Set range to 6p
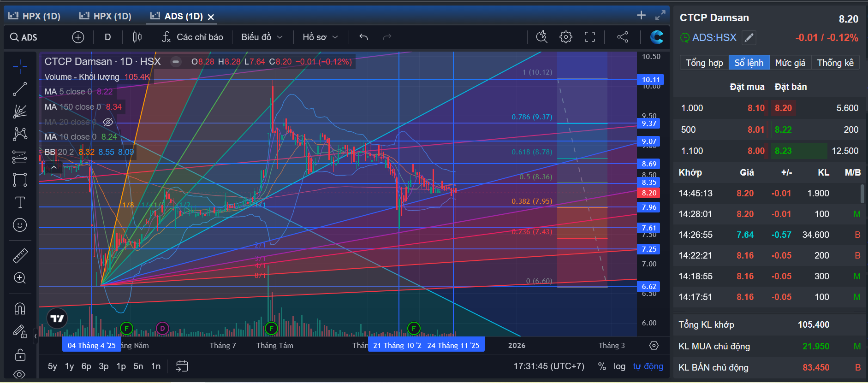The width and height of the screenshot is (868, 383). [x=86, y=366]
